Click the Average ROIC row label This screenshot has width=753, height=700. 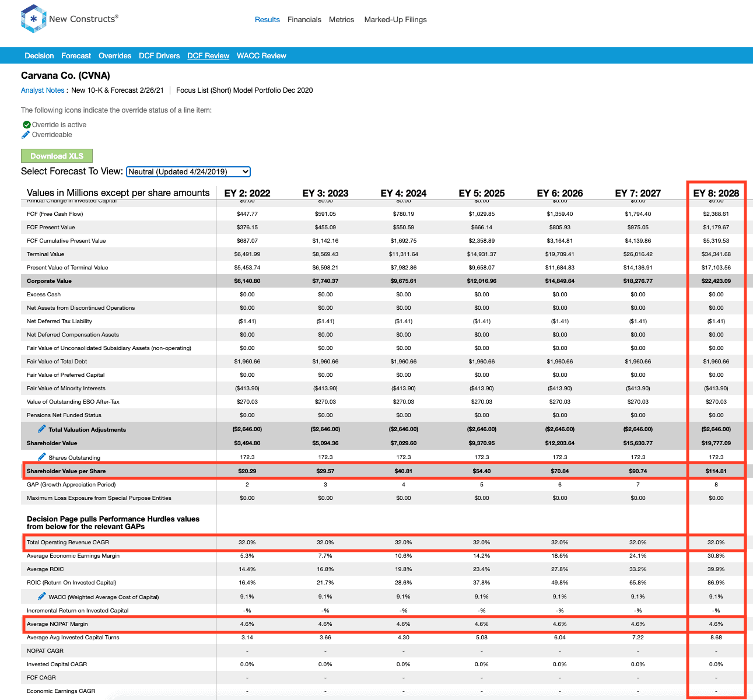45,569
